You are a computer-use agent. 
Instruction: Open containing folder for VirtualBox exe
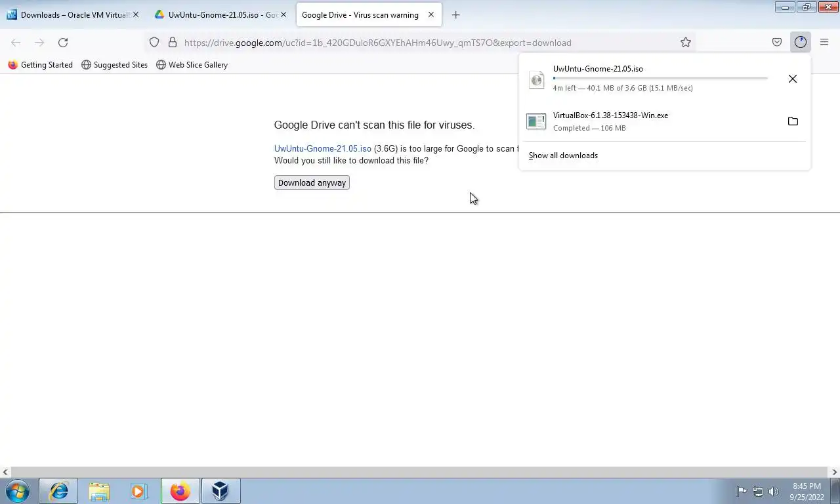(x=793, y=121)
